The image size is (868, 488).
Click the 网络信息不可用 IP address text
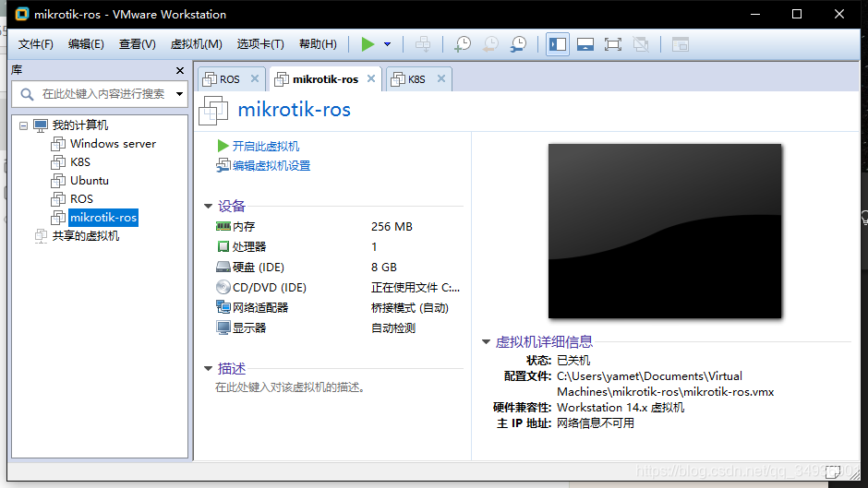[x=596, y=423]
